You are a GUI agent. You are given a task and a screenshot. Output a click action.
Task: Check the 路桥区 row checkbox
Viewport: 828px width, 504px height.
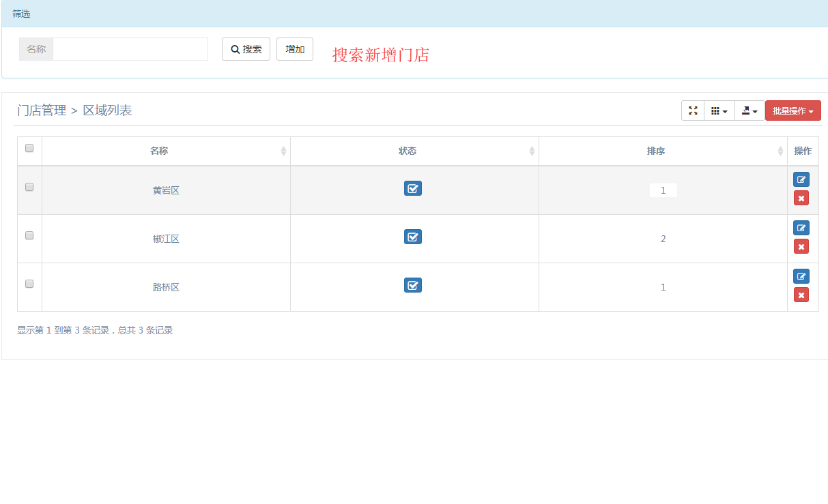[x=29, y=284]
